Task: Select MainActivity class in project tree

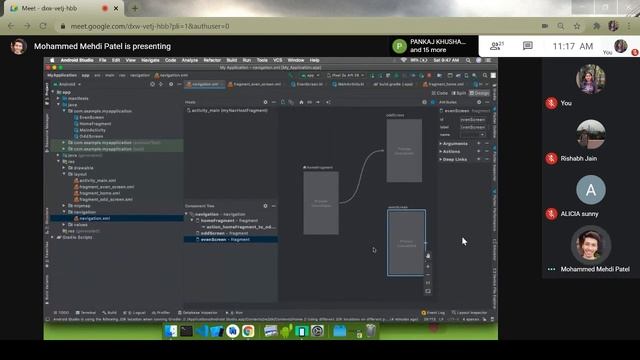Action: coord(90,130)
